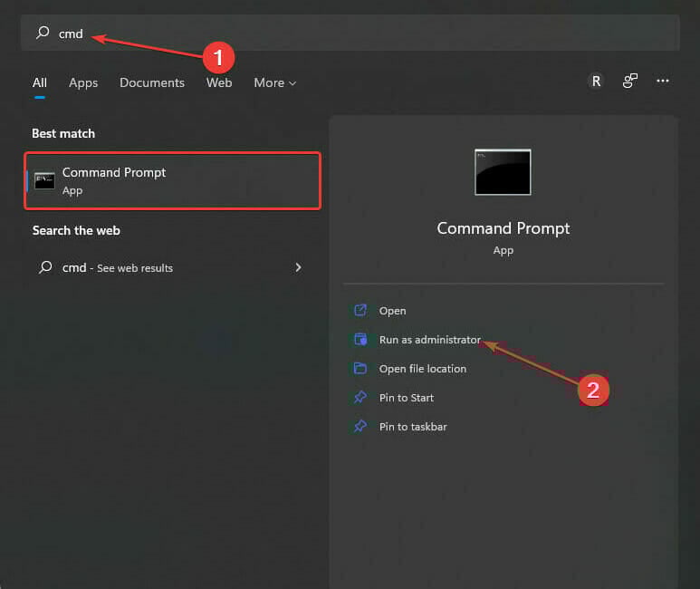Click the R account avatar icon

pyautogui.click(x=596, y=81)
